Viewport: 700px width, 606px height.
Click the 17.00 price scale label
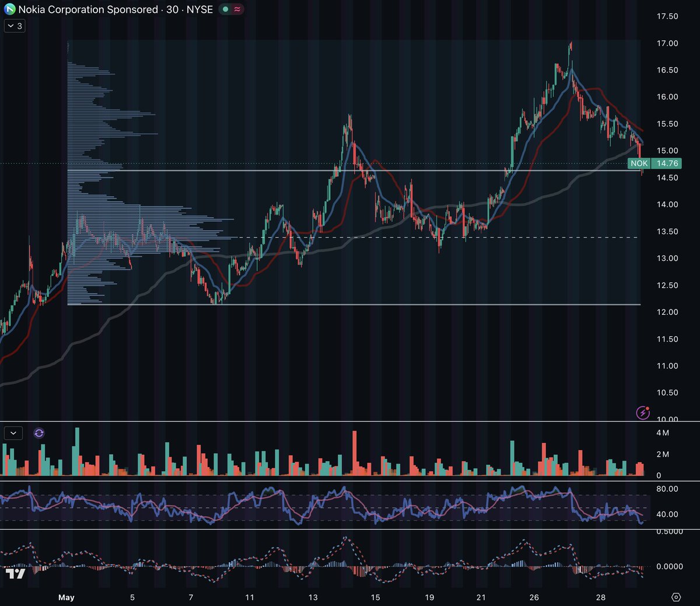point(667,43)
